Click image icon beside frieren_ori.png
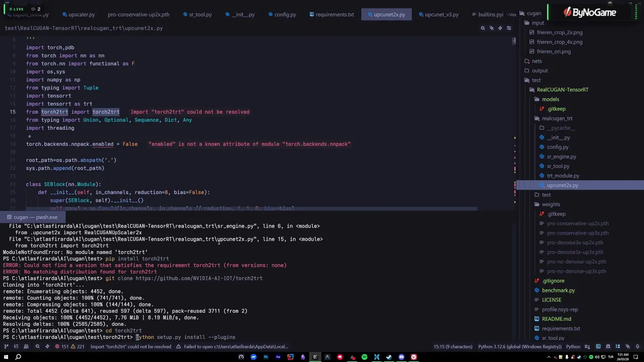The height and width of the screenshot is (362, 644). [531, 51]
